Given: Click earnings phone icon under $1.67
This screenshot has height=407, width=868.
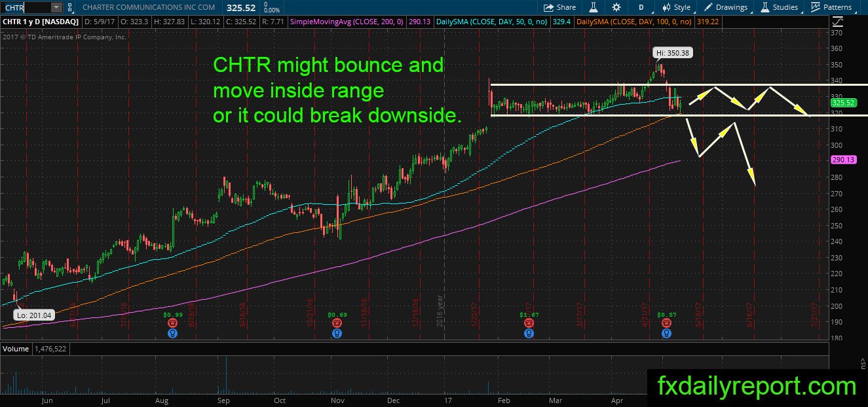Looking at the screenshot, I should click(x=529, y=323).
